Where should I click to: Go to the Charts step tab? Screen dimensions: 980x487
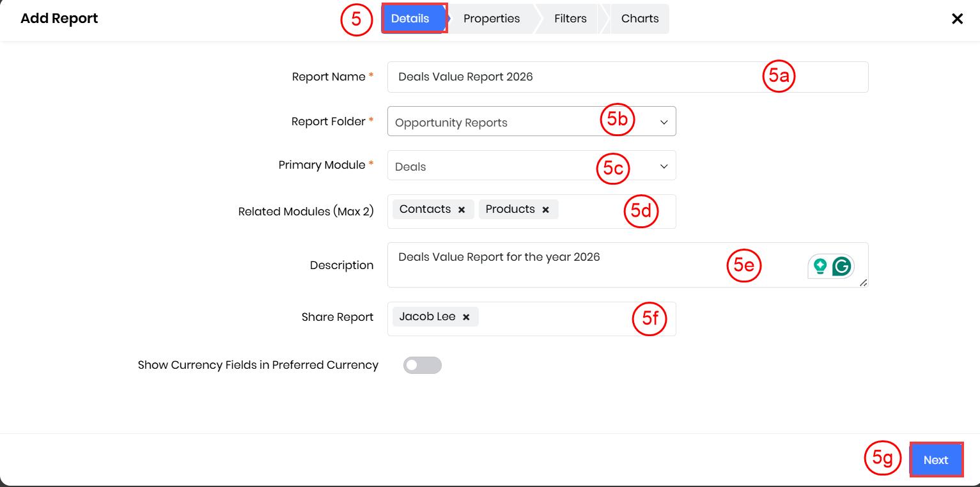point(639,19)
